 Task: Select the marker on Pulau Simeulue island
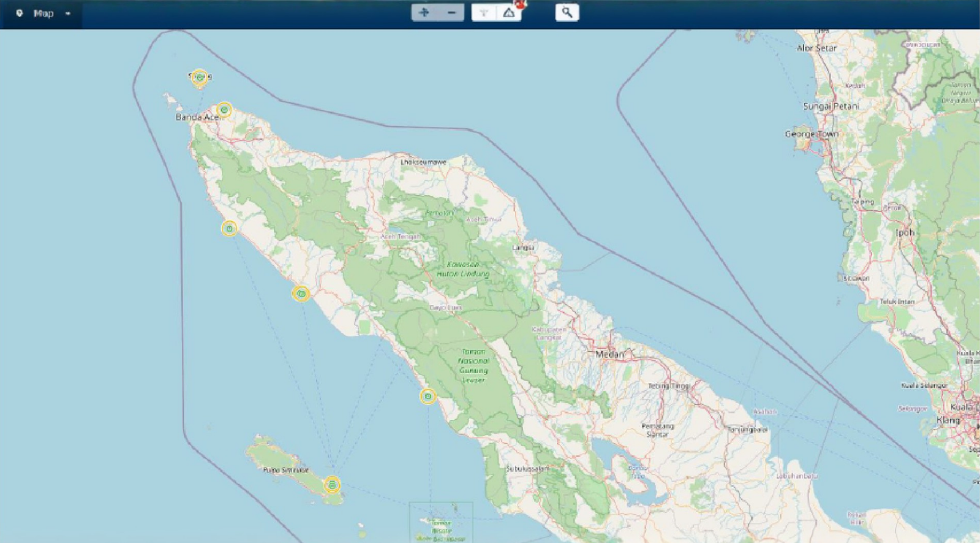tap(332, 485)
